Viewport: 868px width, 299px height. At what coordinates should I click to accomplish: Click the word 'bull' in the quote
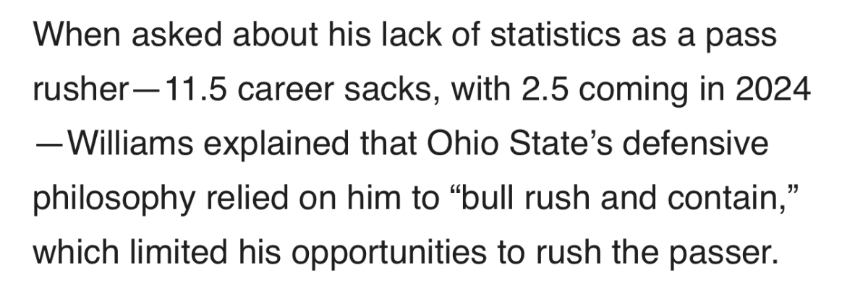[484, 198]
